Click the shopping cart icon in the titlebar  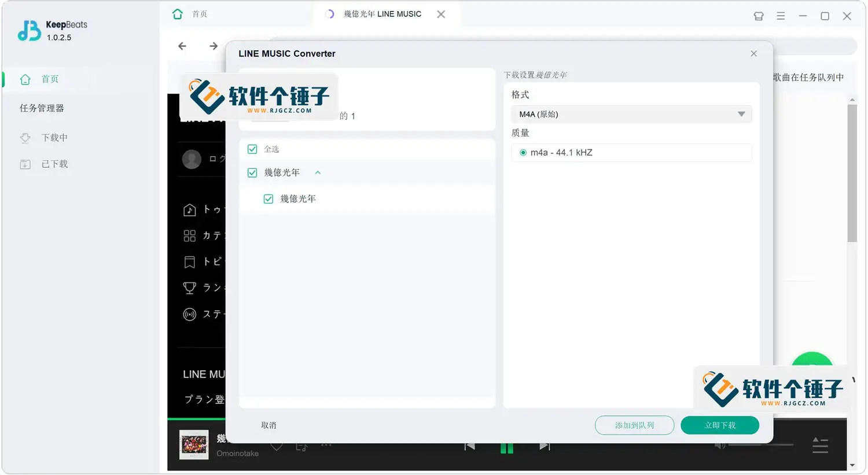tap(758, 16)
